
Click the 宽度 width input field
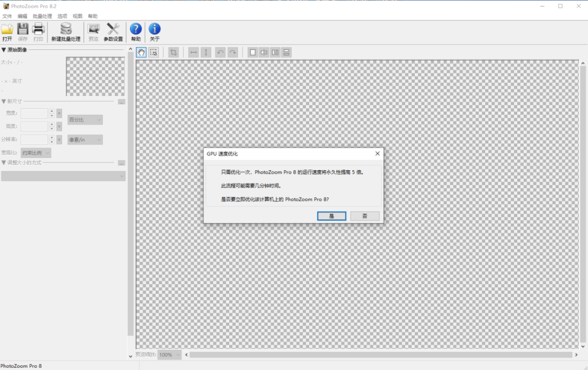34,113
